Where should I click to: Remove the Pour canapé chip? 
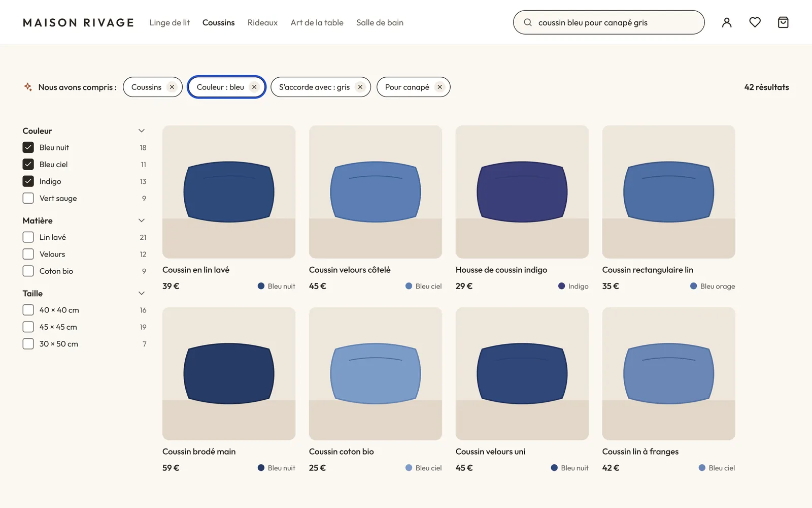440,87
